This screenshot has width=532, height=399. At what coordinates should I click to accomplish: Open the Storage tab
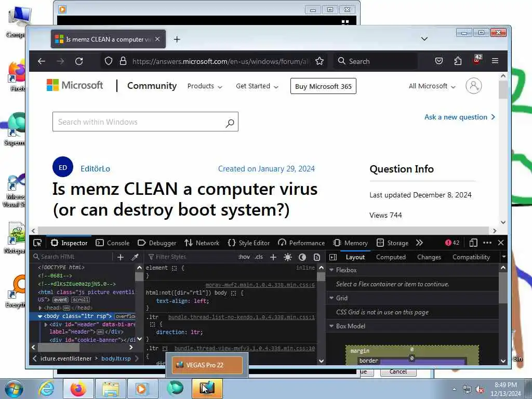393,243
